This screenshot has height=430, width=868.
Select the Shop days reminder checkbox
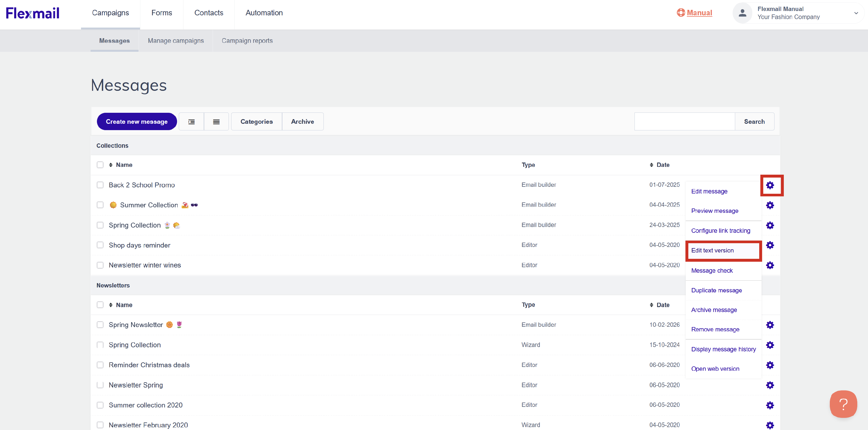coord(100,245)
